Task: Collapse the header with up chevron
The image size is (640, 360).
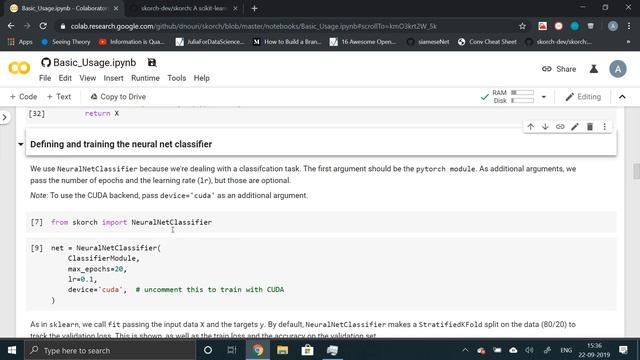Action: 622,97
